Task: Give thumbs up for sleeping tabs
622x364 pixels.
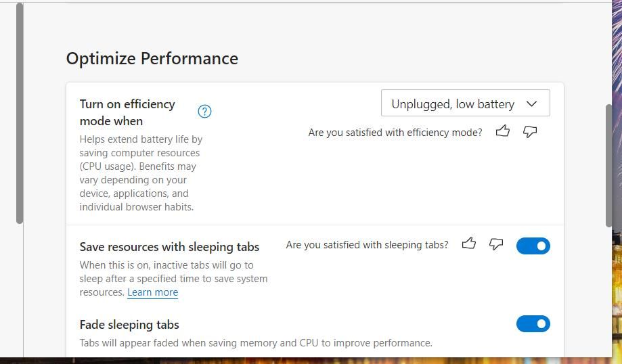Action: 469,243
